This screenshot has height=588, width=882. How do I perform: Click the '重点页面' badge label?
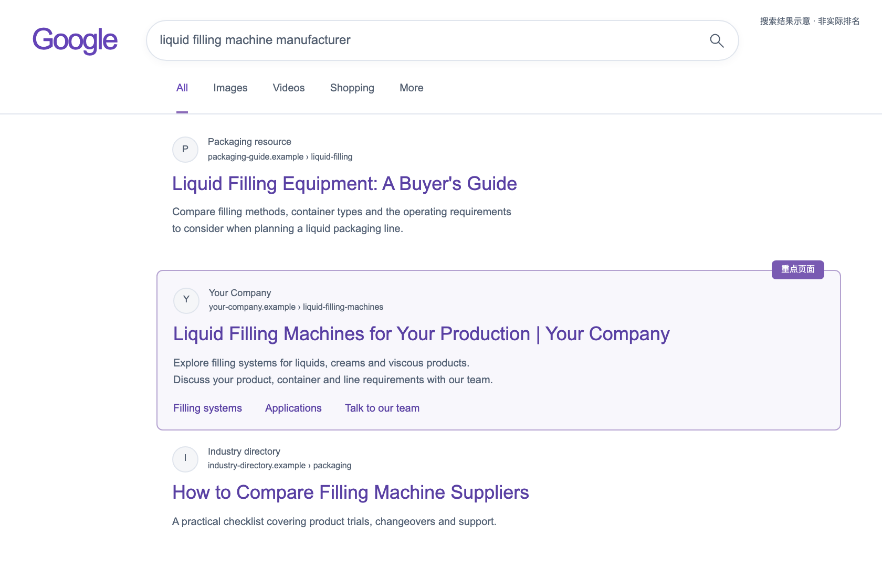coord(798,269)
